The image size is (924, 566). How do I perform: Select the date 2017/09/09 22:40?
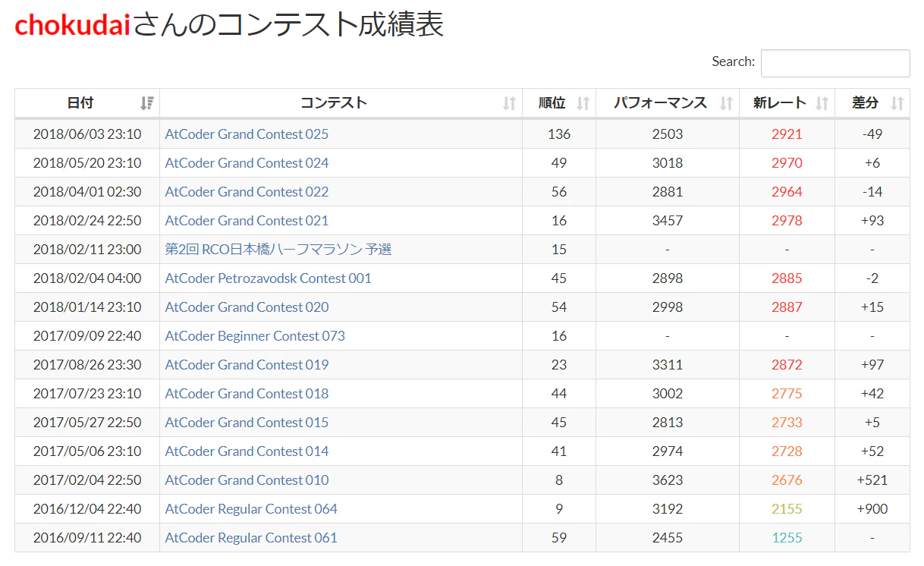(x=87, y=336)
